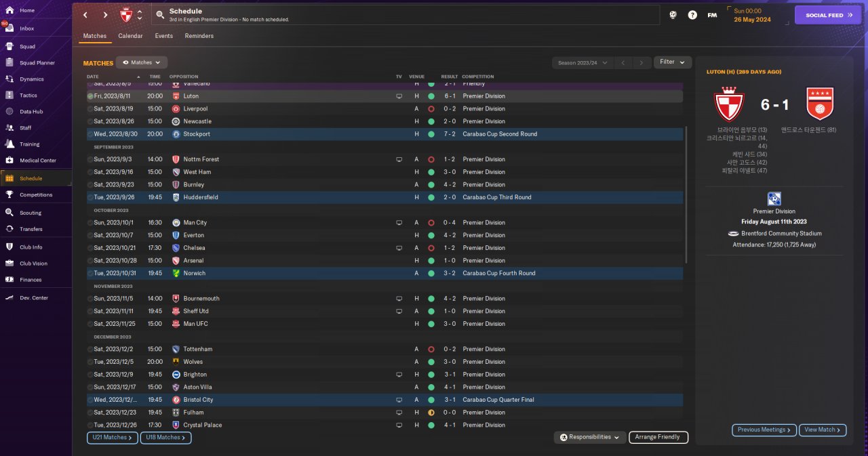Open the Tactics board icon

tap(9, 96)
